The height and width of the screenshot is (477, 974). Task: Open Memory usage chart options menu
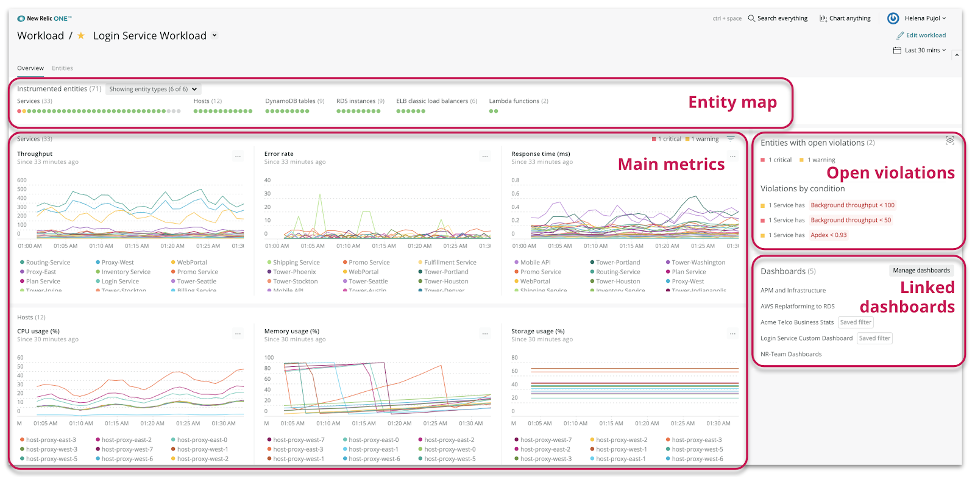(485, 334)
